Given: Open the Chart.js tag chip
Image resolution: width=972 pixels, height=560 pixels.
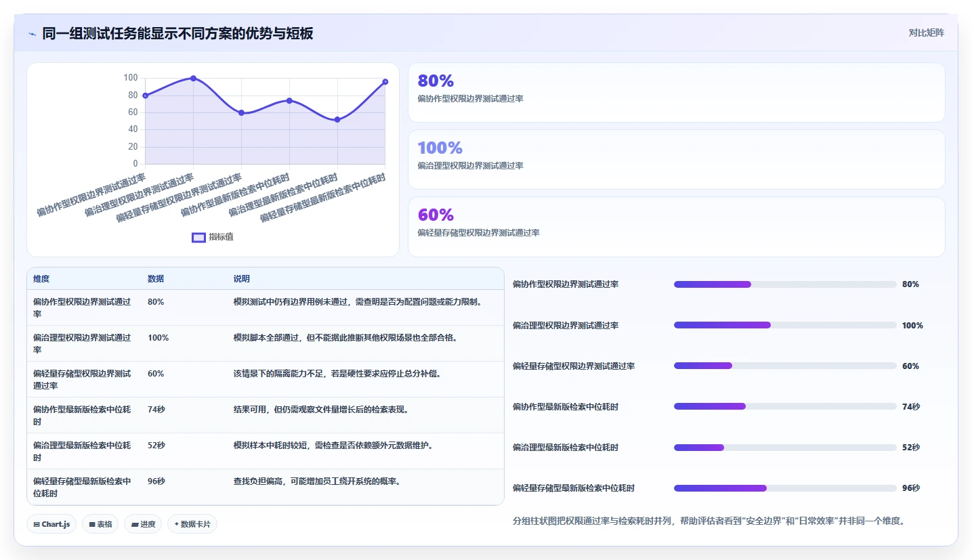Looking at the screenshot, I should (51, 524).
